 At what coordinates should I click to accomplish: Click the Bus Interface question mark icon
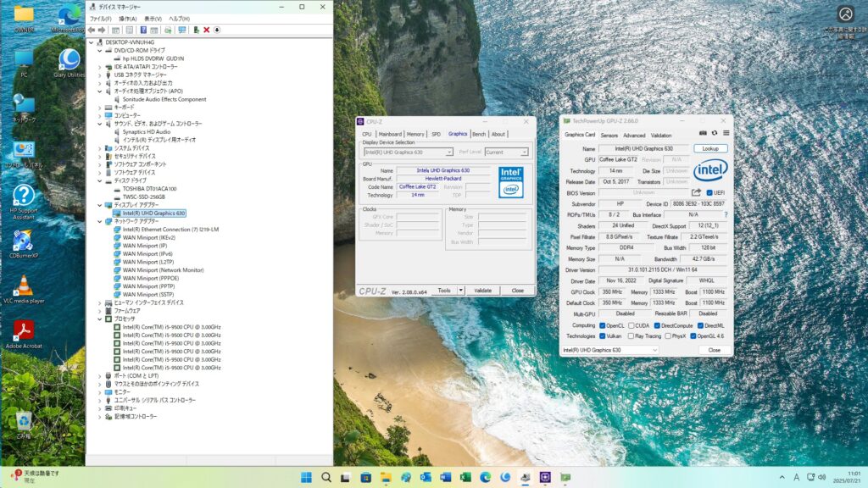pos(726,215)
